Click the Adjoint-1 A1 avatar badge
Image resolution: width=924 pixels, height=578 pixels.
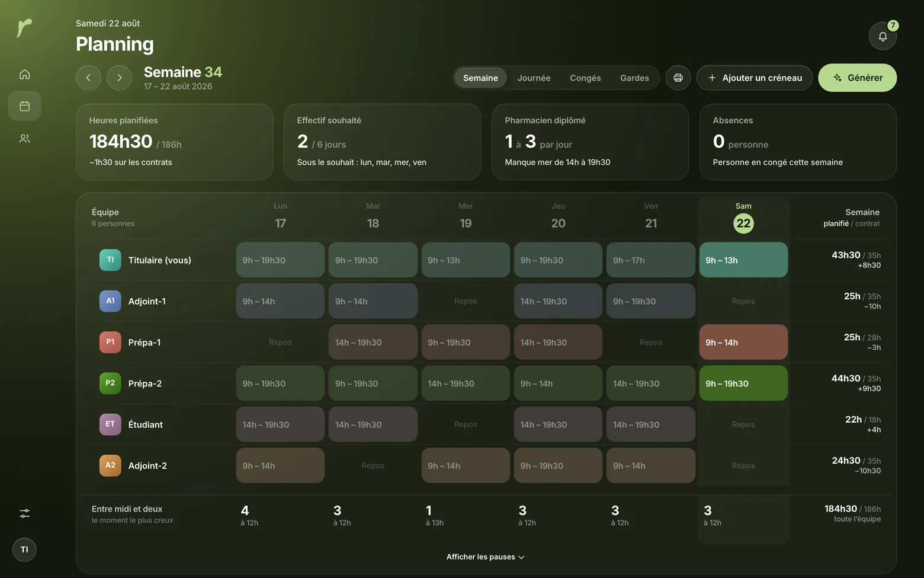[110, 301]
